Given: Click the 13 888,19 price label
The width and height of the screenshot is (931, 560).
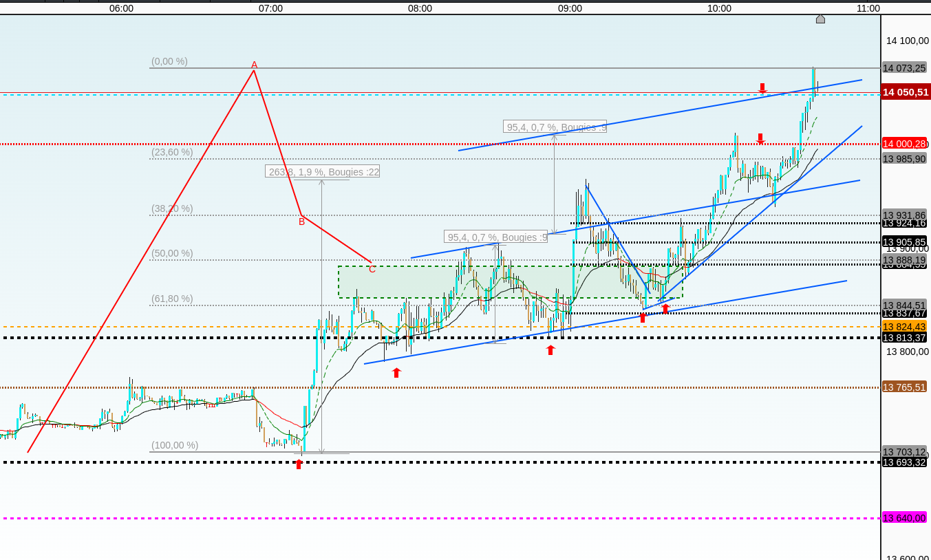Looking at the screenshot, I should (x=904, y=259).
